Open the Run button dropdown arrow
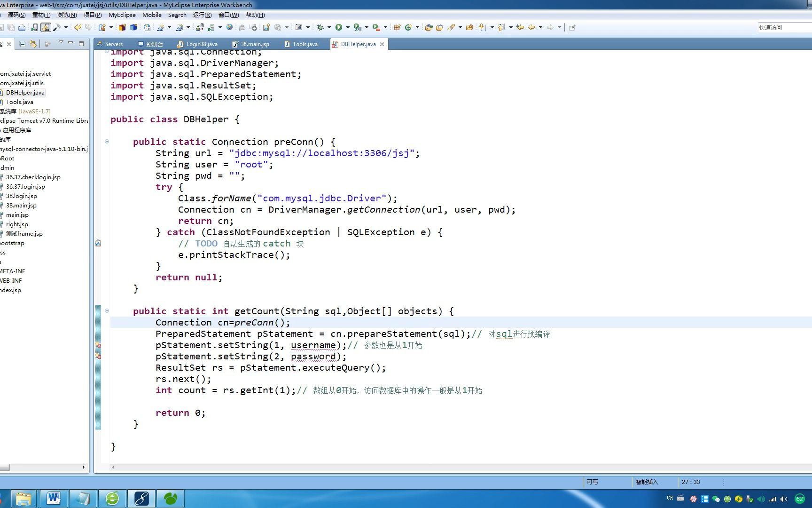812x508 pixels. click(x=348, y=27)
